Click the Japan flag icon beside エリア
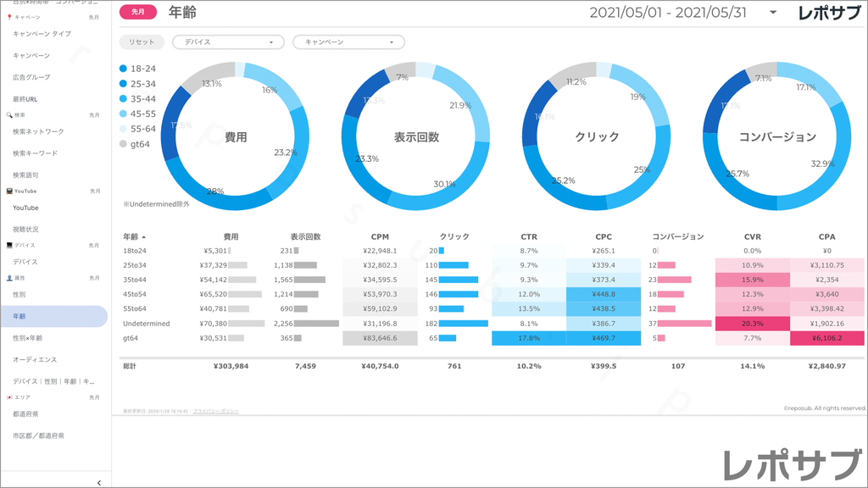The width and height of the screenshot is (868, 488). (x=8, y=396)
